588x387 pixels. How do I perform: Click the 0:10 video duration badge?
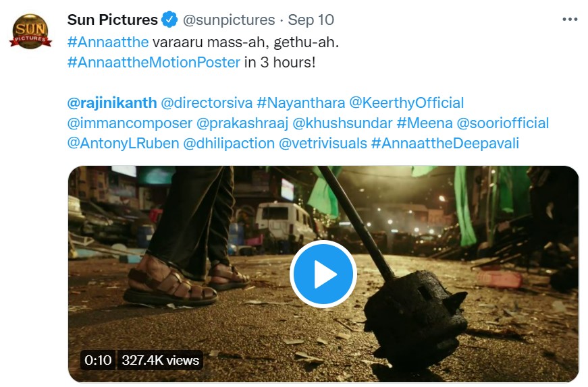(98, 360)
